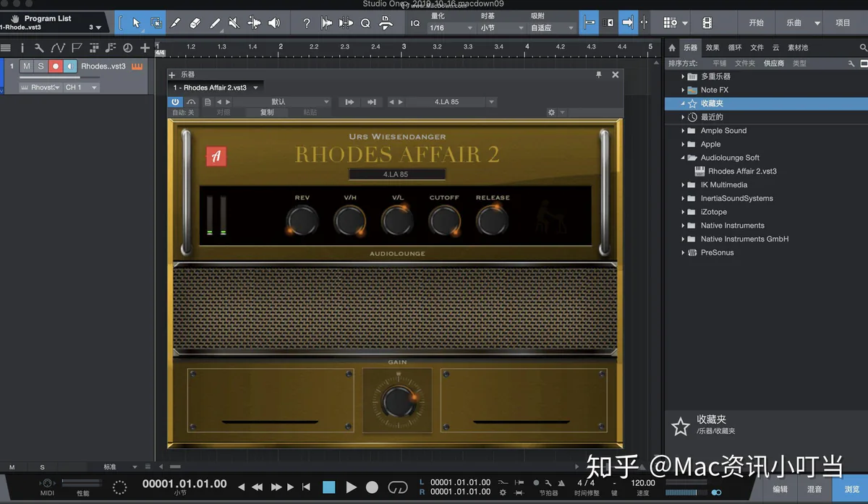Image resolution: width=868 pixels, height=504 pixels.
Task: Sort browser by 文件夹
Action: [x=745, y=64]
